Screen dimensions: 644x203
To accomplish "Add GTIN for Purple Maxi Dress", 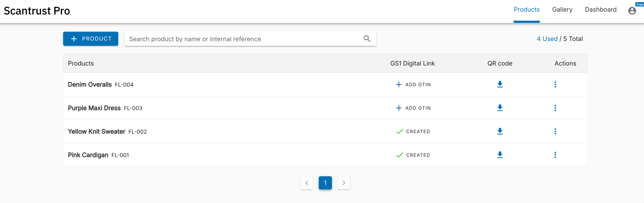I will (413, 108).
